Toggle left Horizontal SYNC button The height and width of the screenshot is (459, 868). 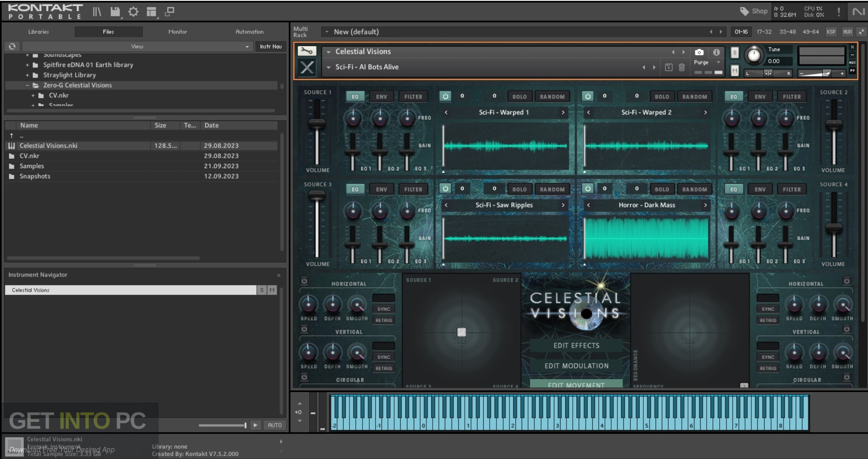tap(384, 309)
